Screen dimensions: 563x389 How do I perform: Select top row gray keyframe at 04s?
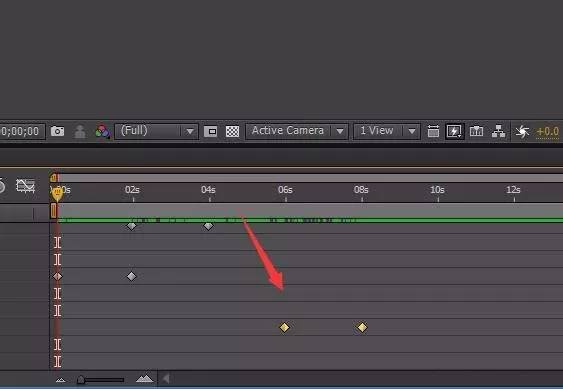[208, 226]
